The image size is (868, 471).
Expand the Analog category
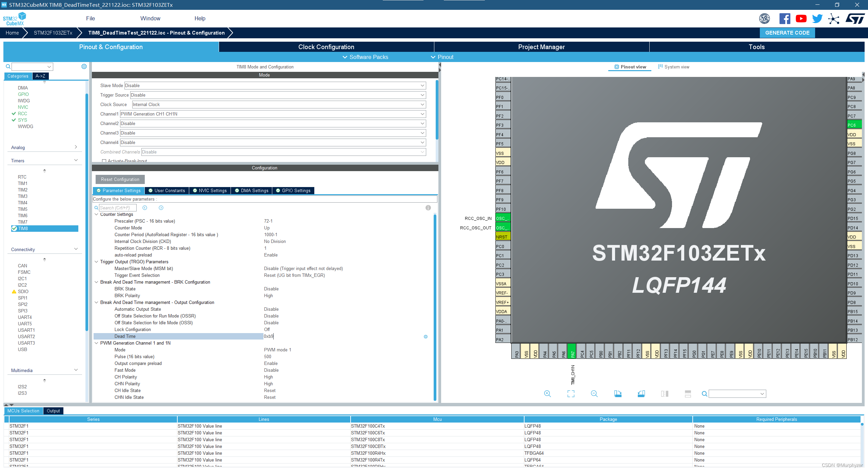pyautogui.click(x=76, y=147)
